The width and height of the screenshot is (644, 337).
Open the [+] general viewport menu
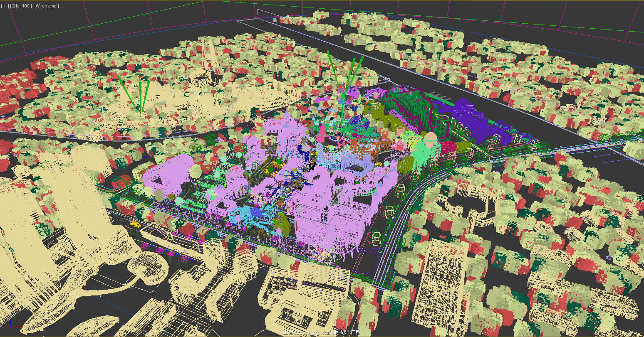point(5,6)
